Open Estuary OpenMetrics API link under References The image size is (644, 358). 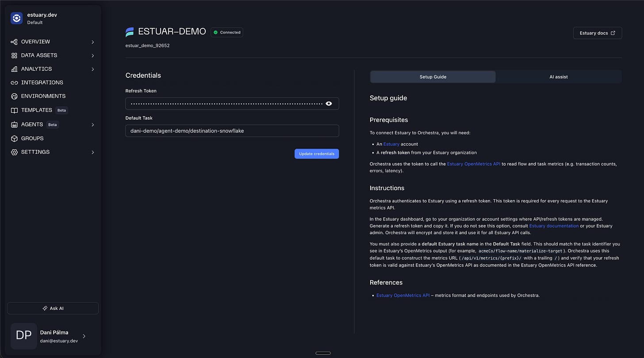pyautogui.click(x=403, y=295)
